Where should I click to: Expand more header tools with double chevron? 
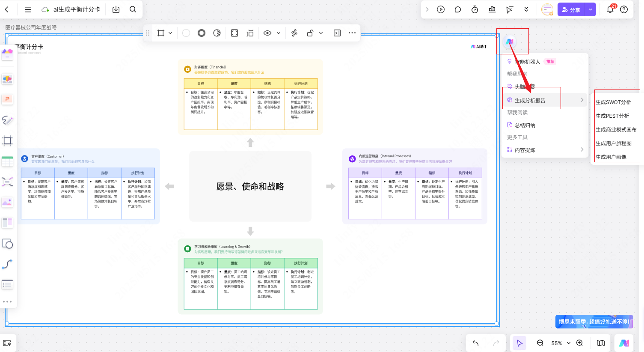526,9
